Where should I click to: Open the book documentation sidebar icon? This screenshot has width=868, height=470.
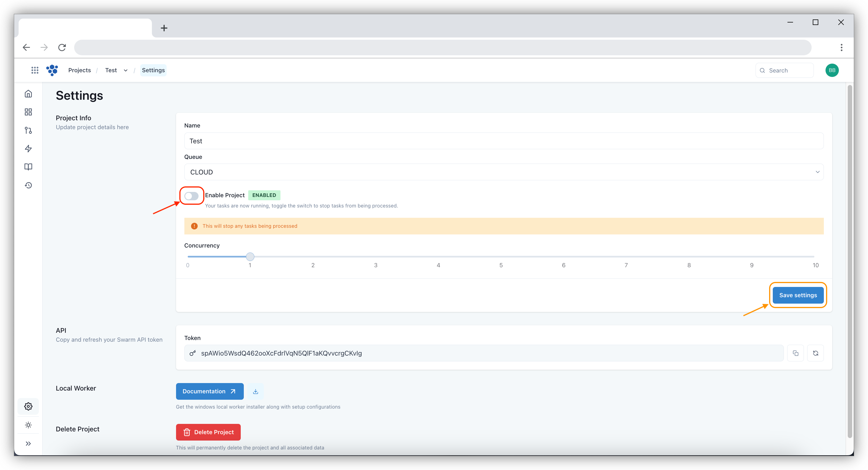[x=28, y=167]
